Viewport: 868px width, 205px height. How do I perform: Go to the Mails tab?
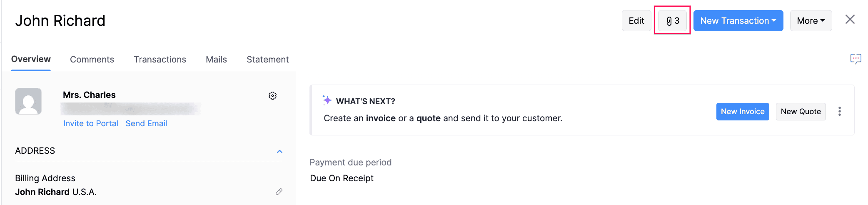216,60
